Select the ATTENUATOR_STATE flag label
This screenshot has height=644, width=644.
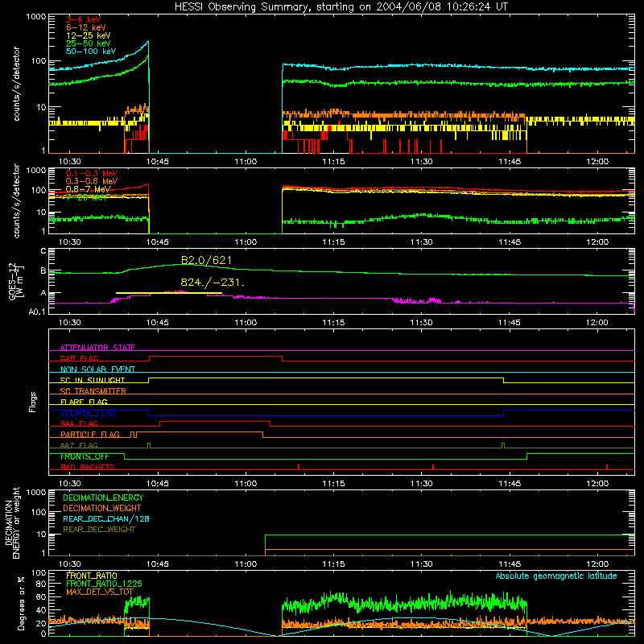(x=97, y=348)
